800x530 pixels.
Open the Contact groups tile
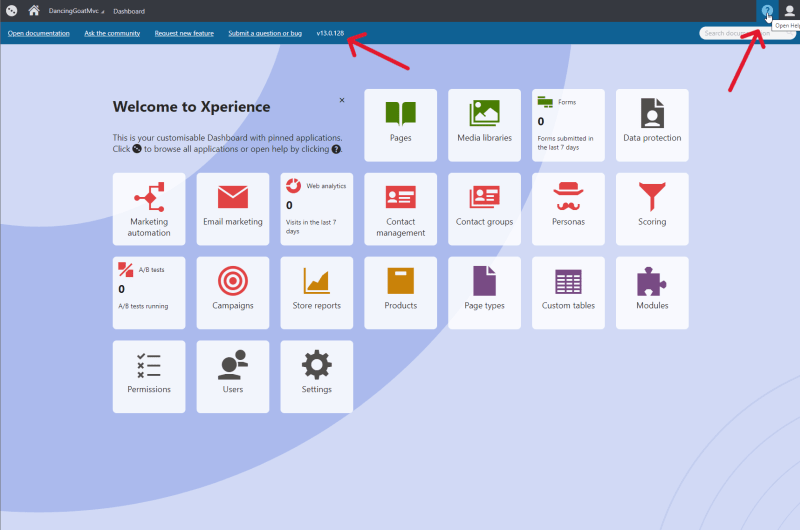[484, 209]
